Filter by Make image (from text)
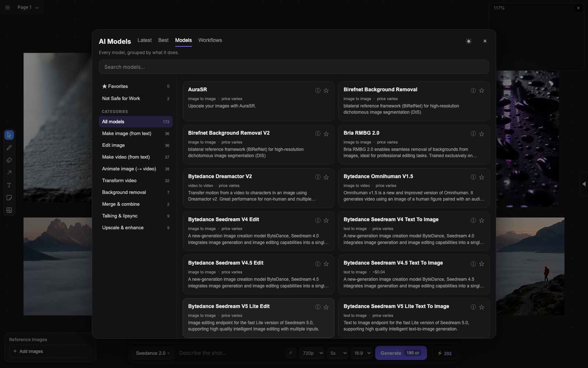Viewport: 588px width, 368px height. click(x=136, y=134)
